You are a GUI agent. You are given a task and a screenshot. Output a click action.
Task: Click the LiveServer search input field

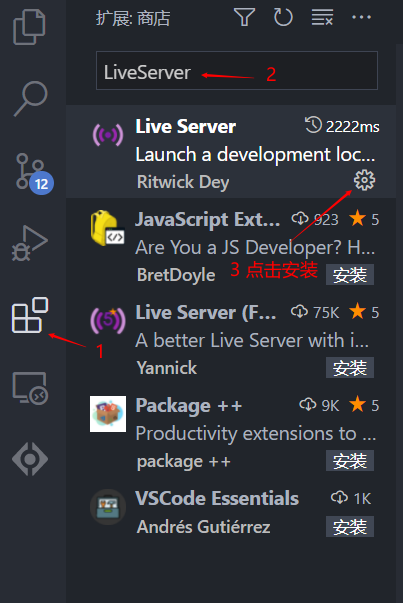(x=237, y=71)
